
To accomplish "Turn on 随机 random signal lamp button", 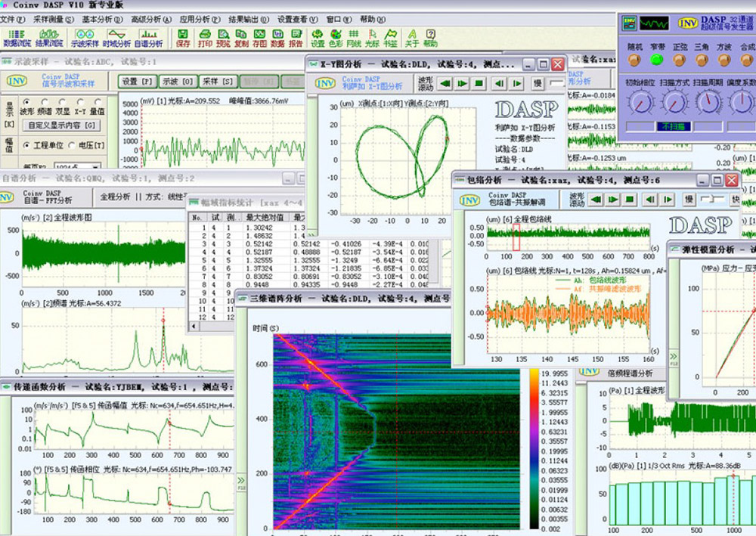I will 634,60.
